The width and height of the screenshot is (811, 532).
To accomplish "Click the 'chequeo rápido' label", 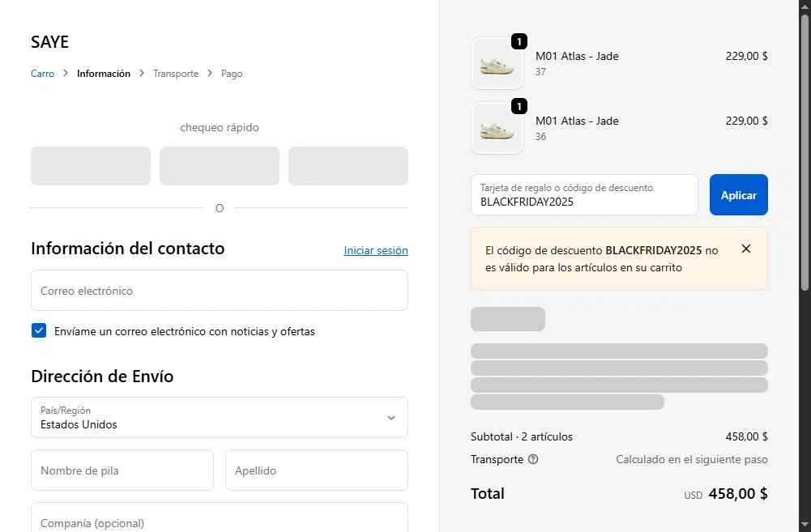I will click(x=220, y=127).
